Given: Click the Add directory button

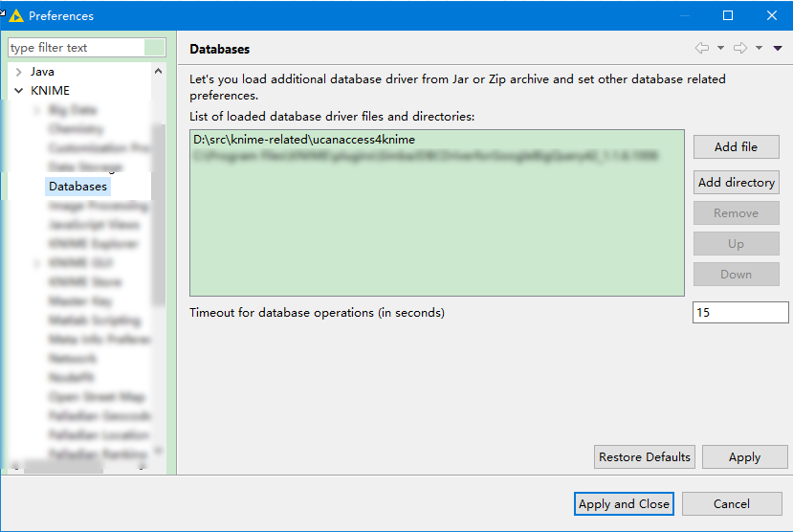Looking at the screenshot, I should (736, 182).
